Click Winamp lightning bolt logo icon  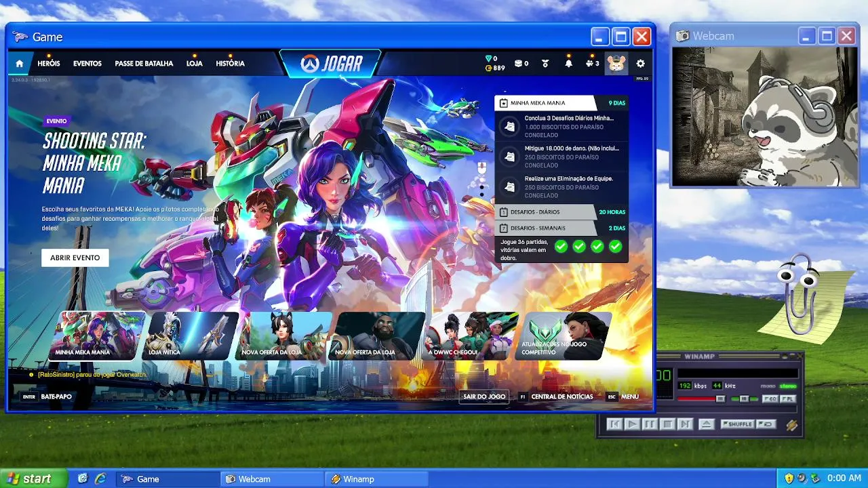pyautogui.click(x=791, y=425)
